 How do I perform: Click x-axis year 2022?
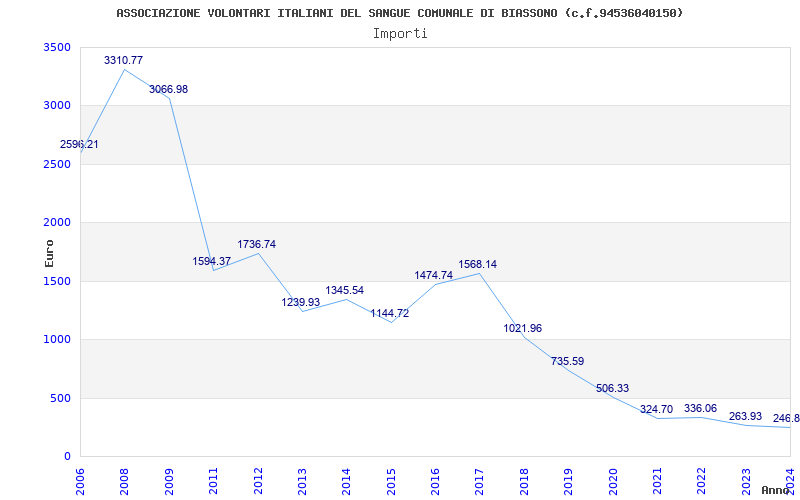[702, 481]
